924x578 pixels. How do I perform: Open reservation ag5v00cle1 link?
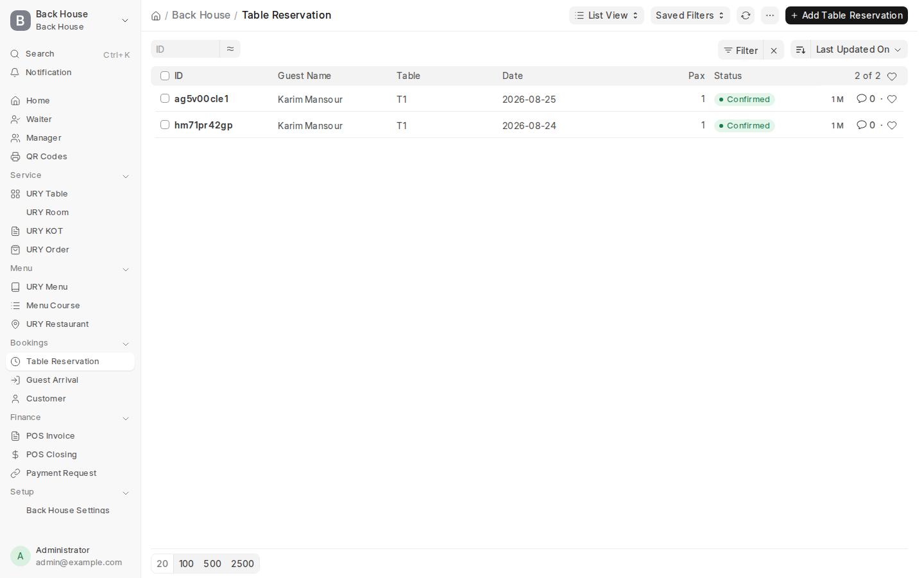coord(201,99)
